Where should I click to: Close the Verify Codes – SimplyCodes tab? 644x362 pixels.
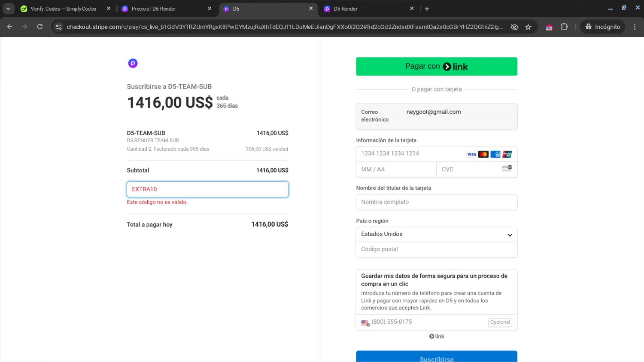click(109, 9)
